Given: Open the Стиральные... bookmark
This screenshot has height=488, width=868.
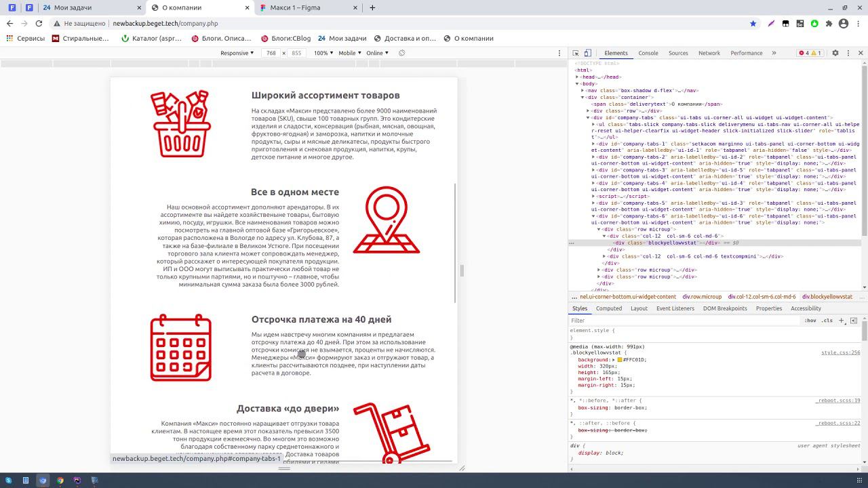Looking at the screenshot, I should [x=80, y=39].
